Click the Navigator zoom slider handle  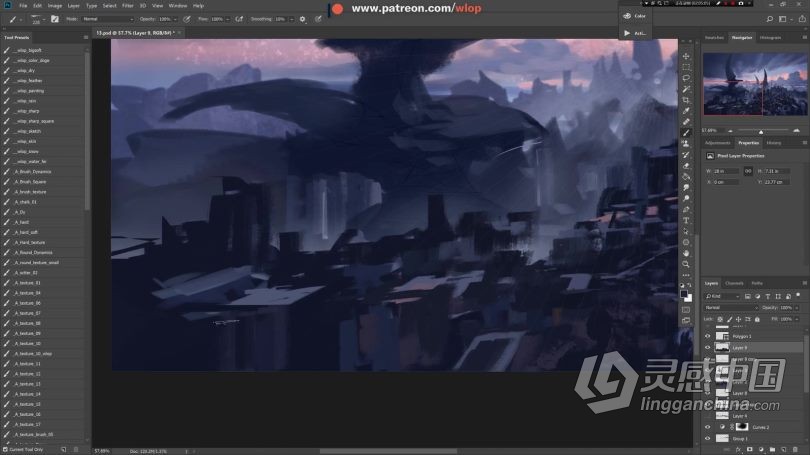click(x=760, y=131)
